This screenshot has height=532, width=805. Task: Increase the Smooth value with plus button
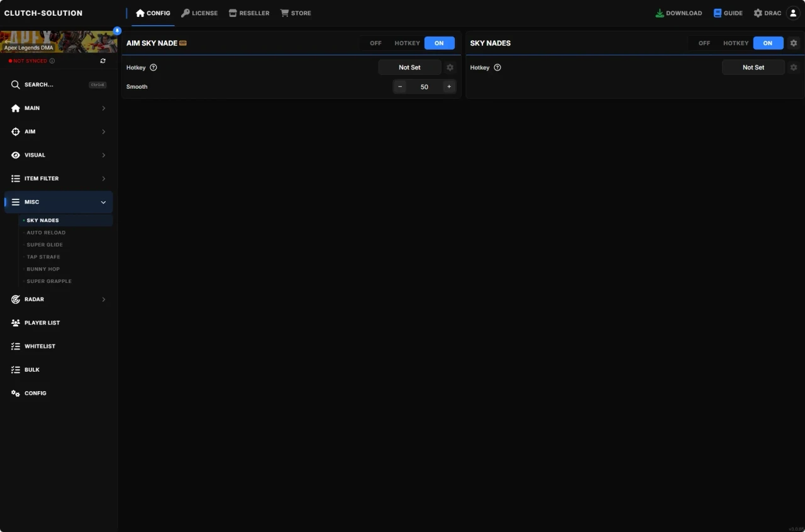tap(449, 86)
